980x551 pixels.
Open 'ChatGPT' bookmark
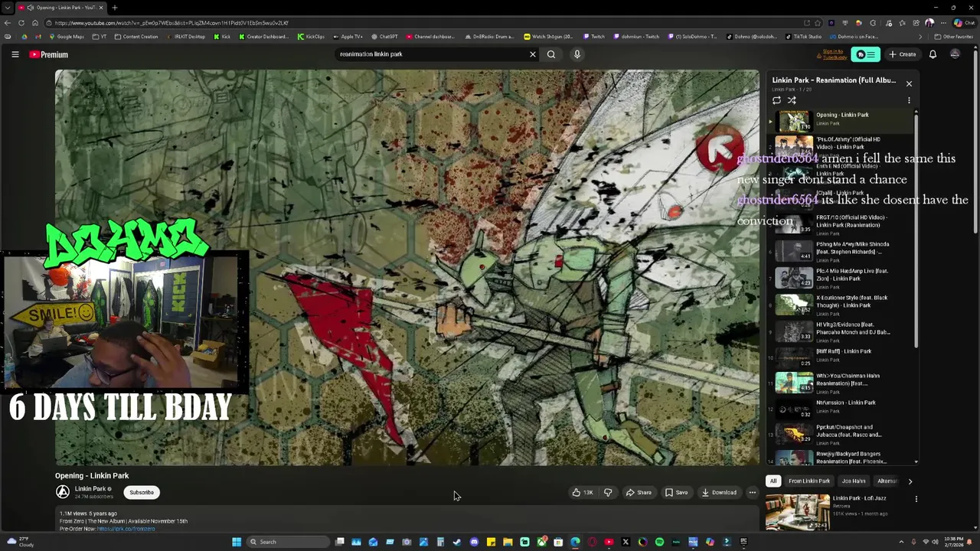pos(384,37)
